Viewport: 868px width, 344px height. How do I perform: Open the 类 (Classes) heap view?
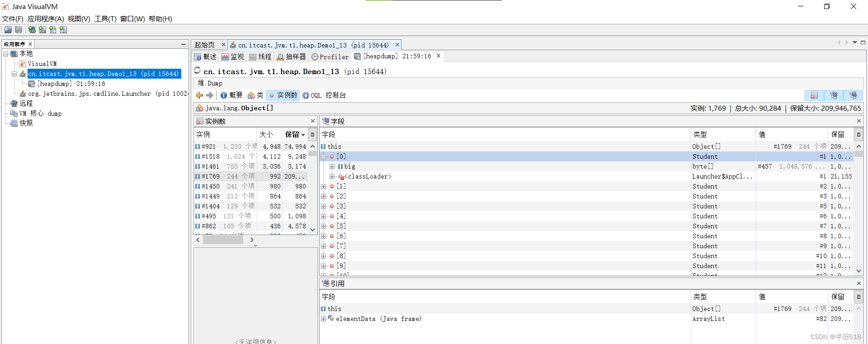tap(255, 95)
